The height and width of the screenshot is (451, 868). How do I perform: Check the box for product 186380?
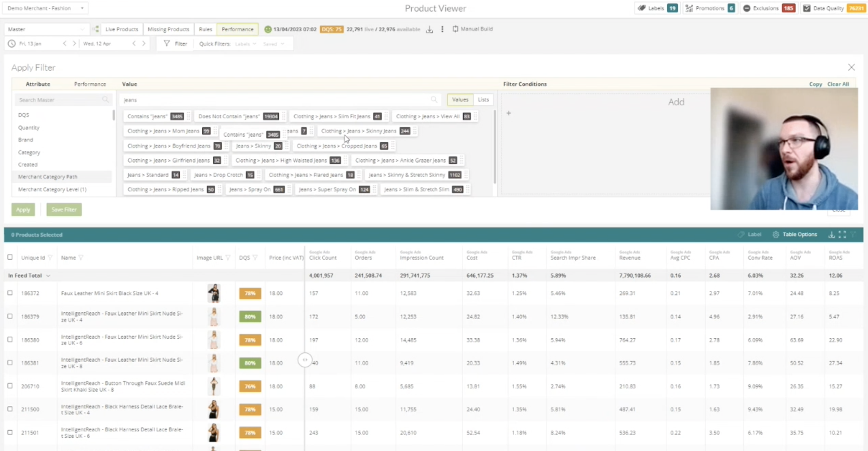pyautogui.click(x=10, y=339)
